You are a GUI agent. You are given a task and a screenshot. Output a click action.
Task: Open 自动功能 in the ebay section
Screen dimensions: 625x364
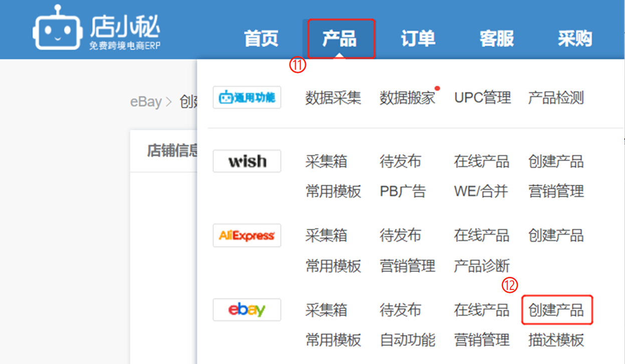point(407,340)
